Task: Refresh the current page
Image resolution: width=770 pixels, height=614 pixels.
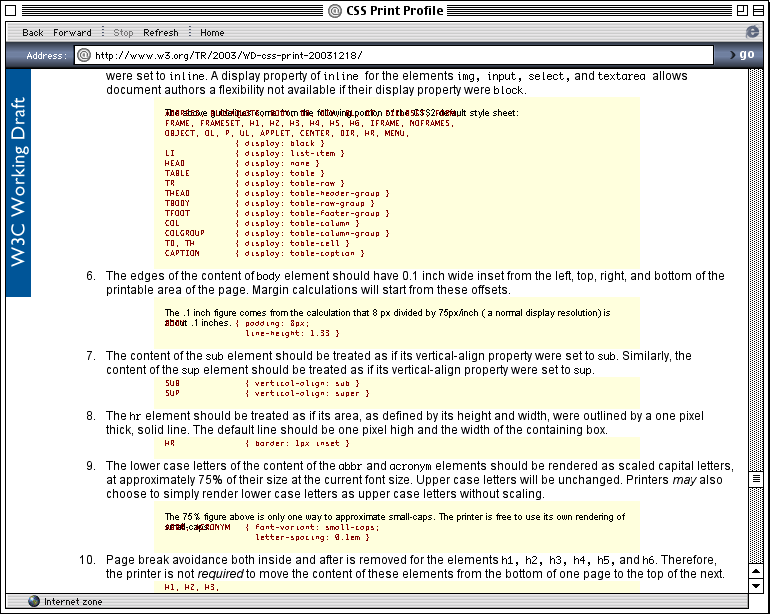Action: click(x=161, y=33)
